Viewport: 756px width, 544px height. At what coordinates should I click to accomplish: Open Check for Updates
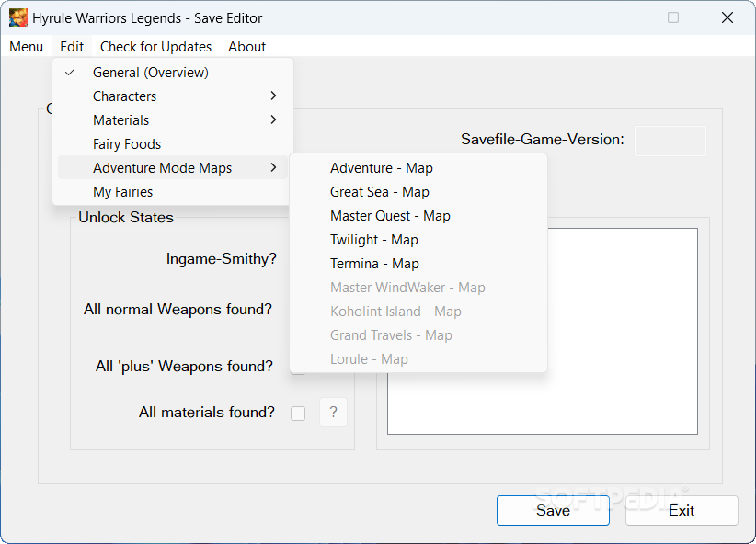155,47
